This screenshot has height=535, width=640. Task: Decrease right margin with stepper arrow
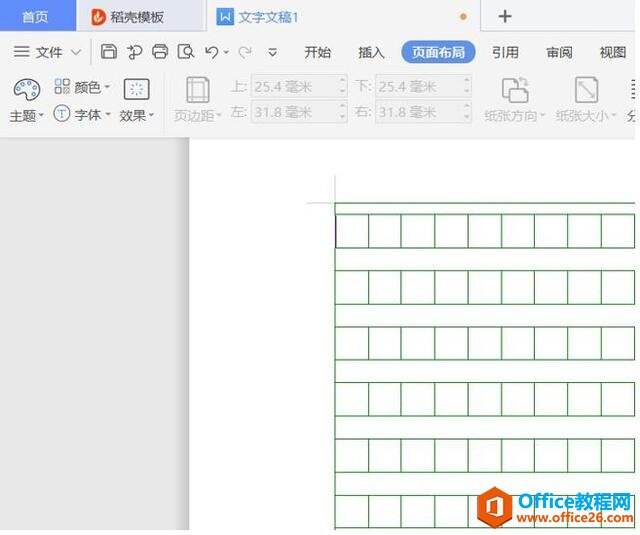click(467, 117)
